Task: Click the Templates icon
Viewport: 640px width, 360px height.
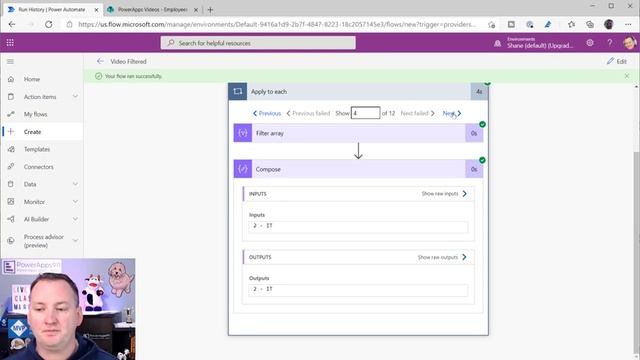Action: tap(11, 149)
